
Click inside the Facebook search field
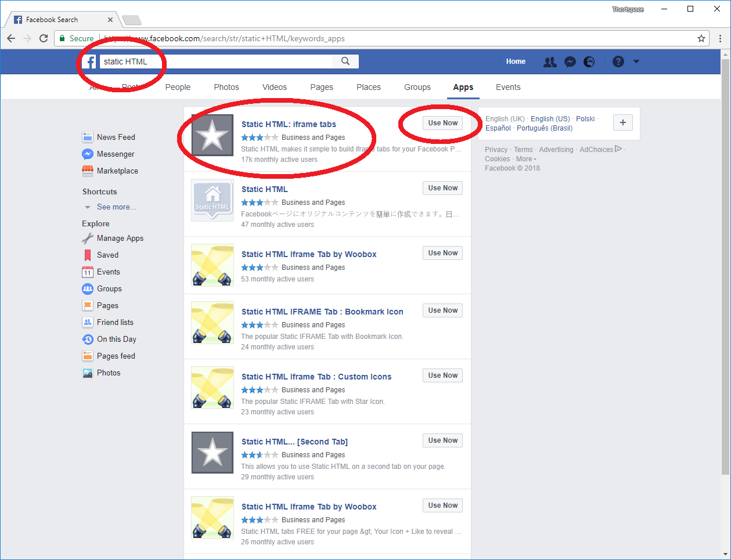[x=216, y=62]
